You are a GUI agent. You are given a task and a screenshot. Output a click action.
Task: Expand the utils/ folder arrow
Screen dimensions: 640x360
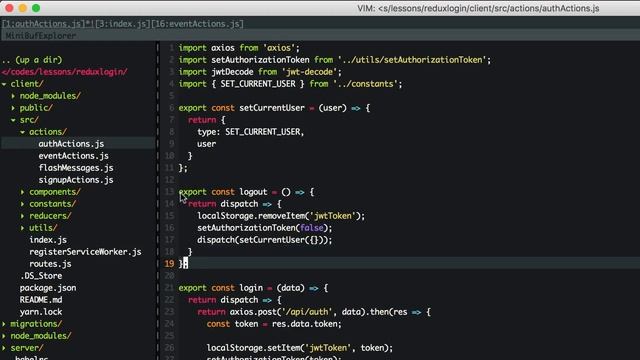click(x=22, y=228)
